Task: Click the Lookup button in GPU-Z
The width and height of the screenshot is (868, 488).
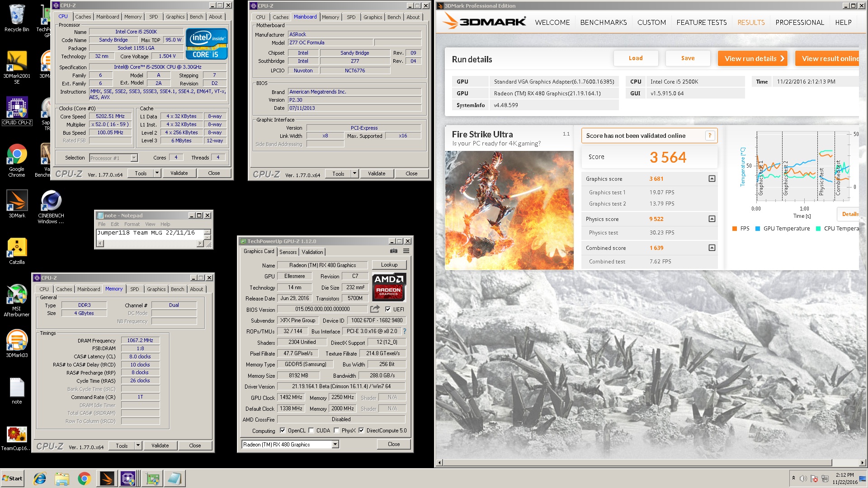Action: 389,265
